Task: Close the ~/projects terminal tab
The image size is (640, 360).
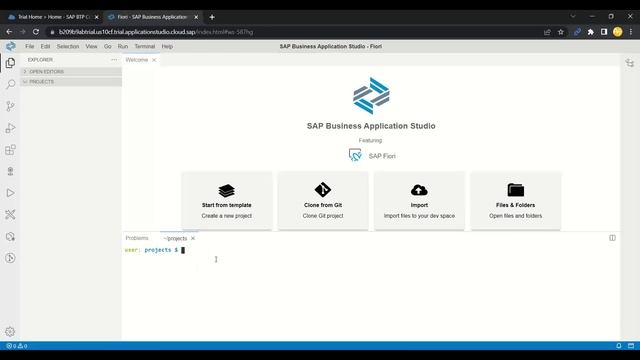Action: (193, 238)
